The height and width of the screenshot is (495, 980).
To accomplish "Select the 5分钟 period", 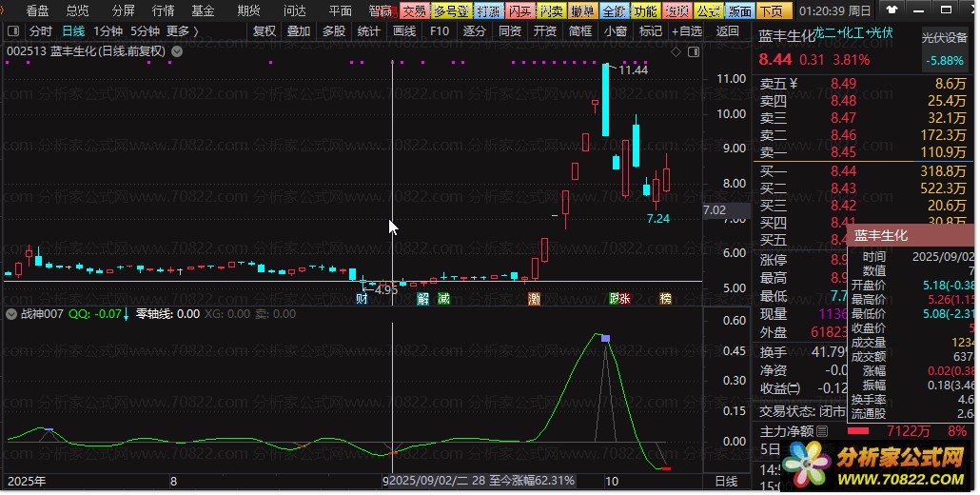I will point(145,31).
